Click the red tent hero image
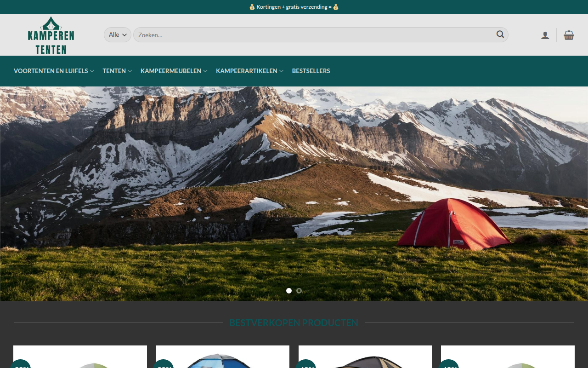The image size is (588, 368). (x=294, y=194)
